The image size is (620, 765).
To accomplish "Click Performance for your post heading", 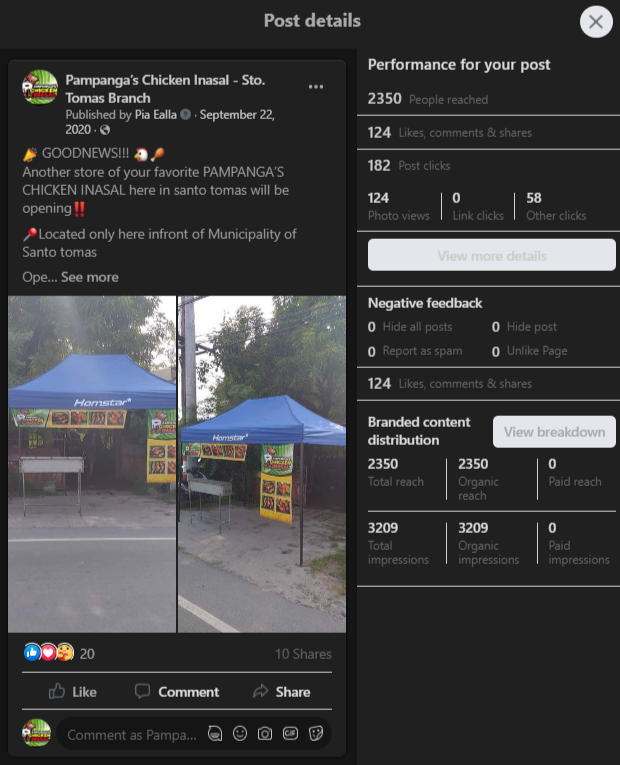I will pos(459,65).
